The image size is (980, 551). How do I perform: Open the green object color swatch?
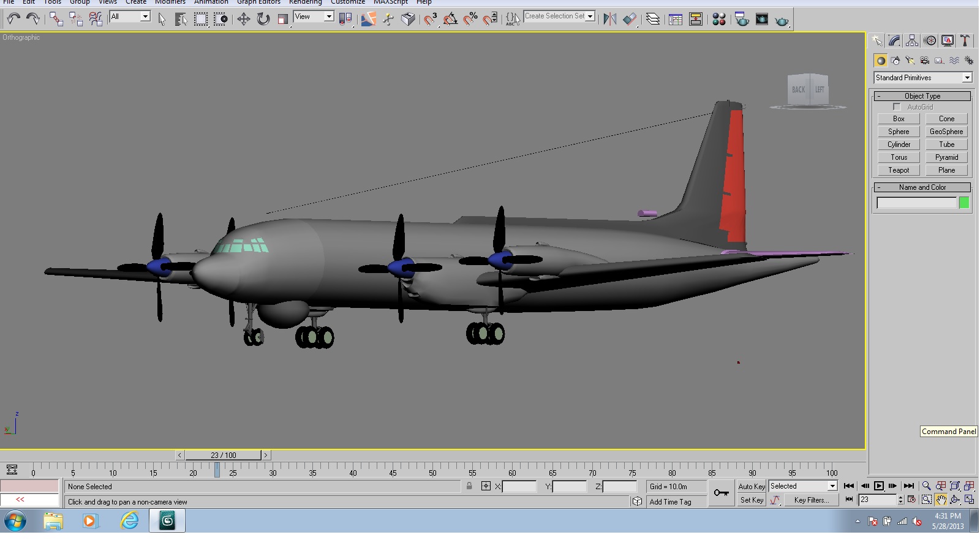point(964,203)
